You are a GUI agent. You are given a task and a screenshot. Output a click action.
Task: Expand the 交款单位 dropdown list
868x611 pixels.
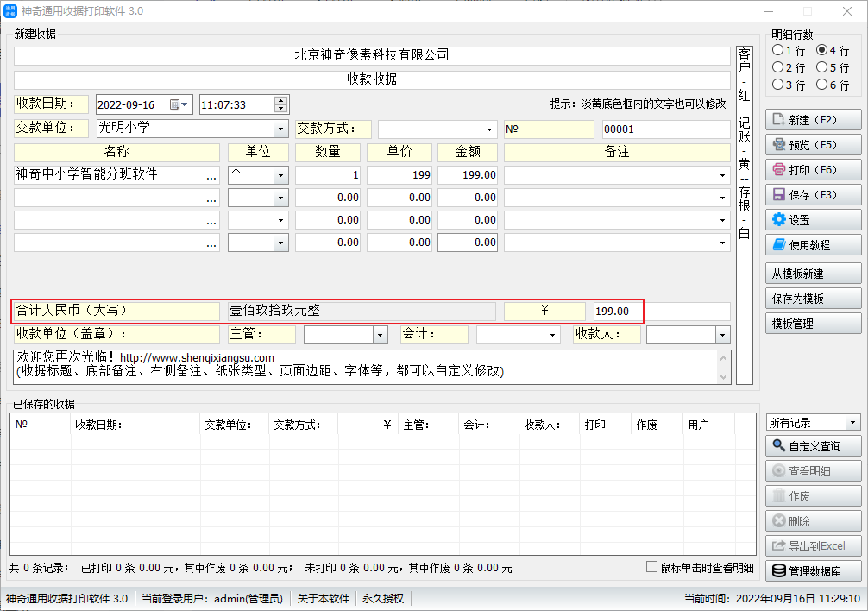[280, 129]
